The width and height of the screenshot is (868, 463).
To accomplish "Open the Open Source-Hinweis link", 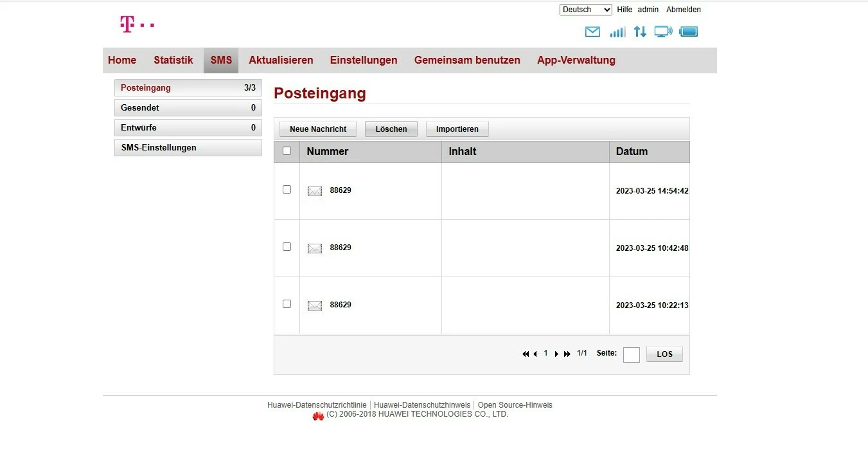I will (515, 405).
